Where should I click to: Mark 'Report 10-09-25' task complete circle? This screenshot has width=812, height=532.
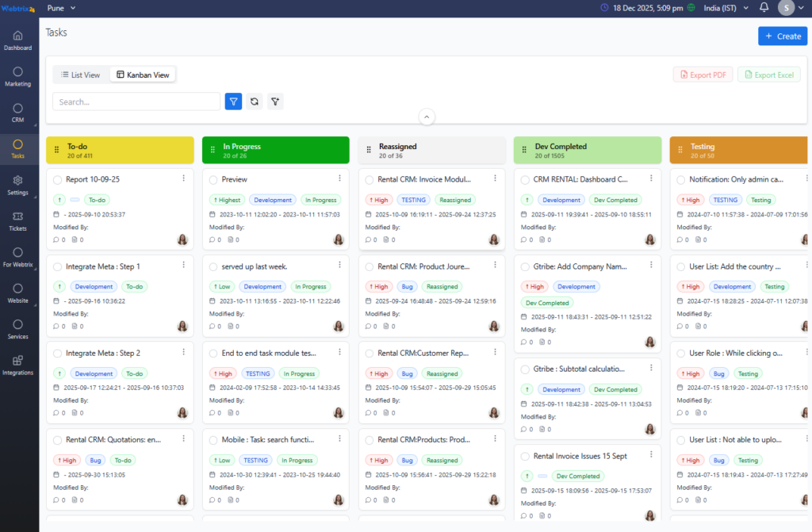tap(57, 180)
